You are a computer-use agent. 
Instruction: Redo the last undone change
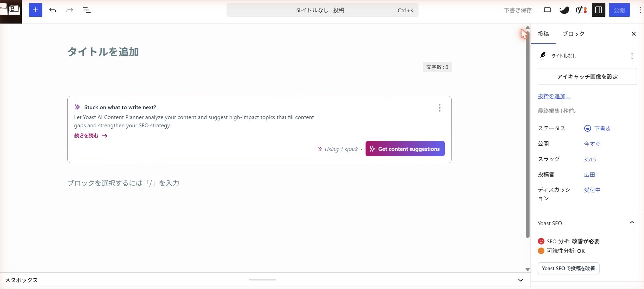pos(70,10)
